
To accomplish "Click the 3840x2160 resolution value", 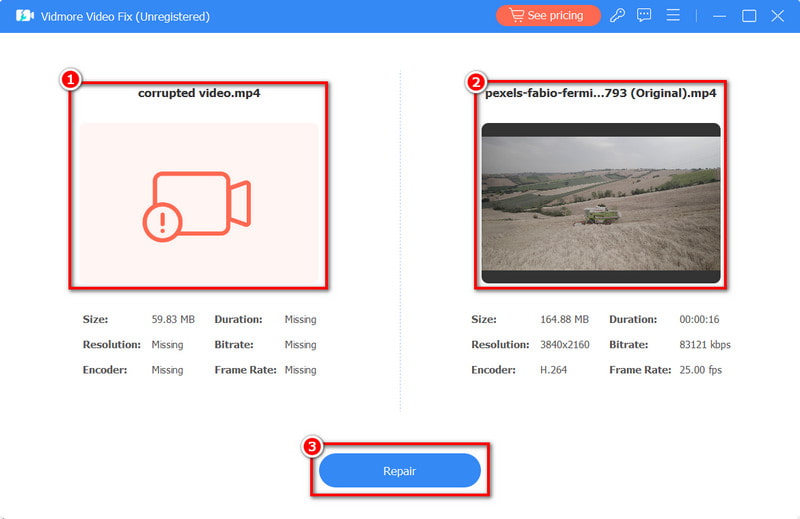I will coord(566,345).
